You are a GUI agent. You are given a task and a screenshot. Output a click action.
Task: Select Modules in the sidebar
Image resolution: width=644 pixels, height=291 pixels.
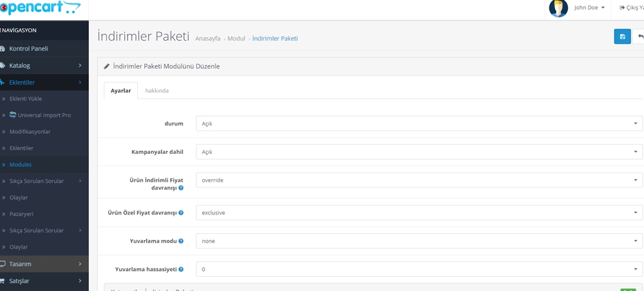pos(44,164)
